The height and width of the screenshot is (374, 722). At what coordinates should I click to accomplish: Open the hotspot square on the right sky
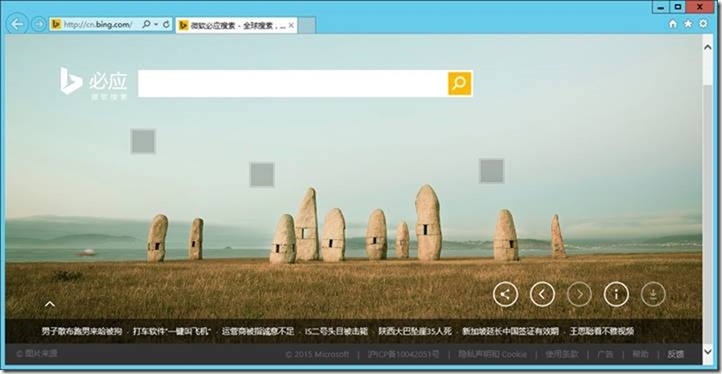click(491, 171)
